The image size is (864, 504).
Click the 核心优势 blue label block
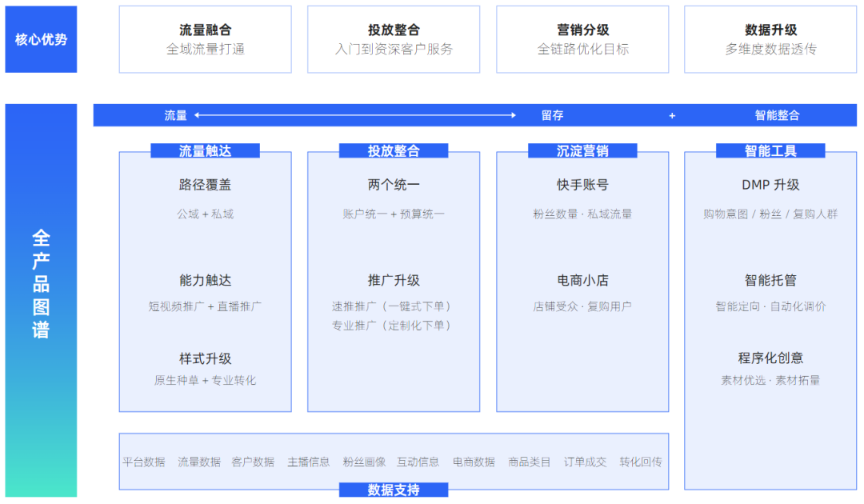(x=41, y=39)
